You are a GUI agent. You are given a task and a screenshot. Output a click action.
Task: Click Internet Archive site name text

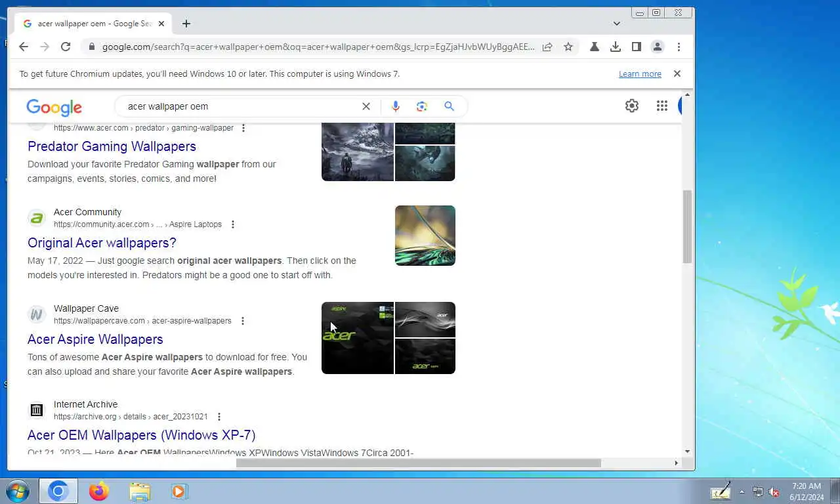(85, 404)
